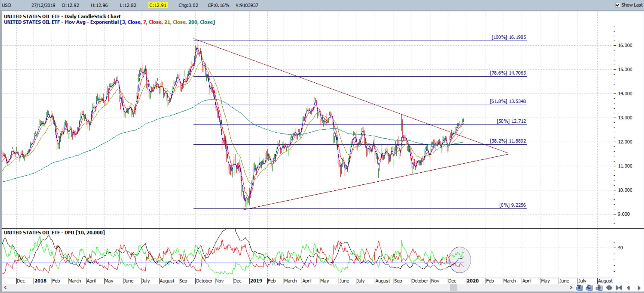644x293 pixels.
Task: Click the blue 'T' chart tool icon
Action: [579, 287]
